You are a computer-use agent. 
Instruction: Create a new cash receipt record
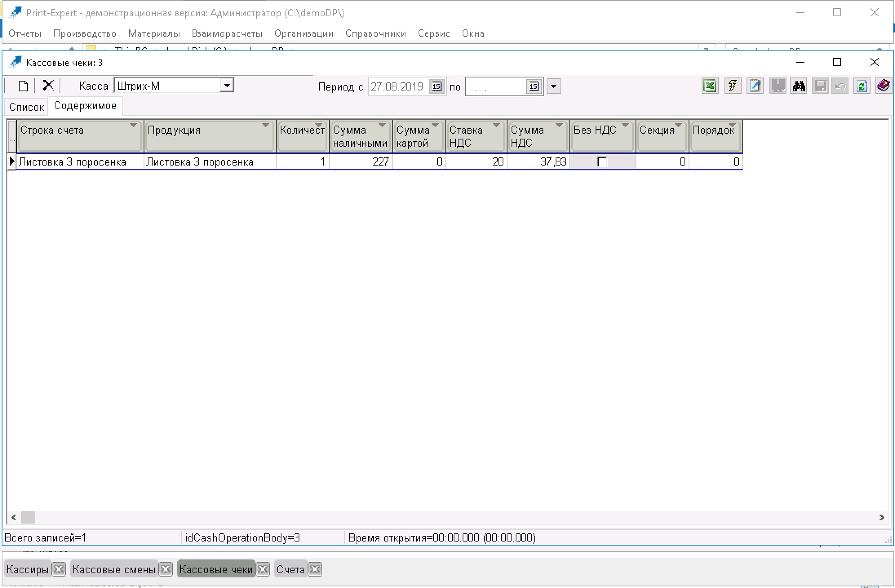23,86
